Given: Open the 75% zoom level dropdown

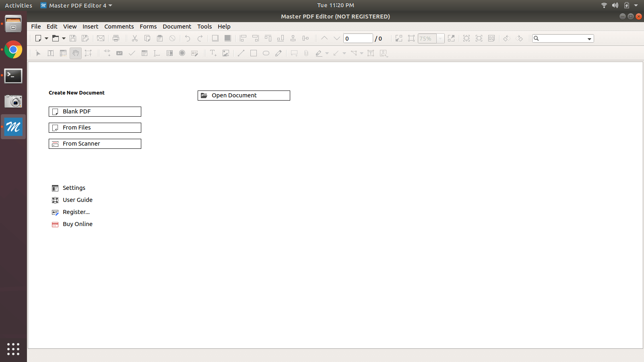Looking at the screenshot, I should point(440,39).
